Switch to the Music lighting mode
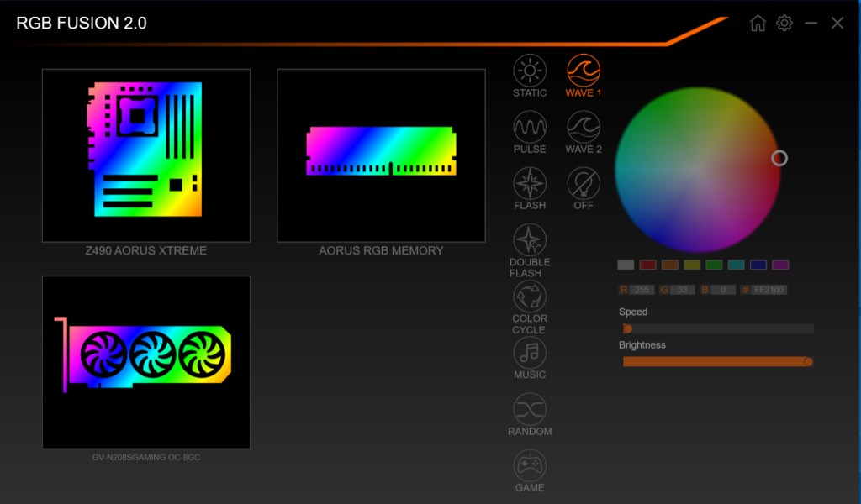Image resolution: width=861 pixels, height=504 pixels. [x=530, y=353]
